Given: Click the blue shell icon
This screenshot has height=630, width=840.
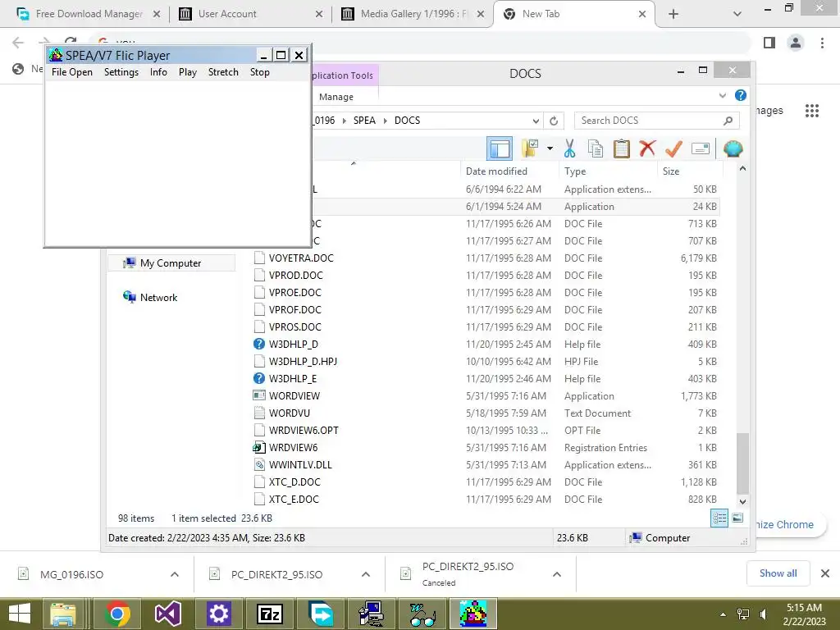Looking at the screenshot, I should click(733, 148).
